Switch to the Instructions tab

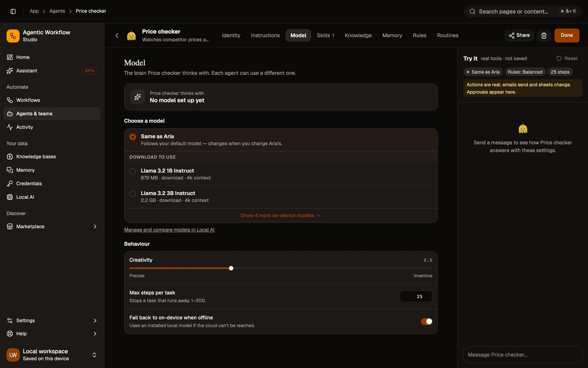click(265, 35)
